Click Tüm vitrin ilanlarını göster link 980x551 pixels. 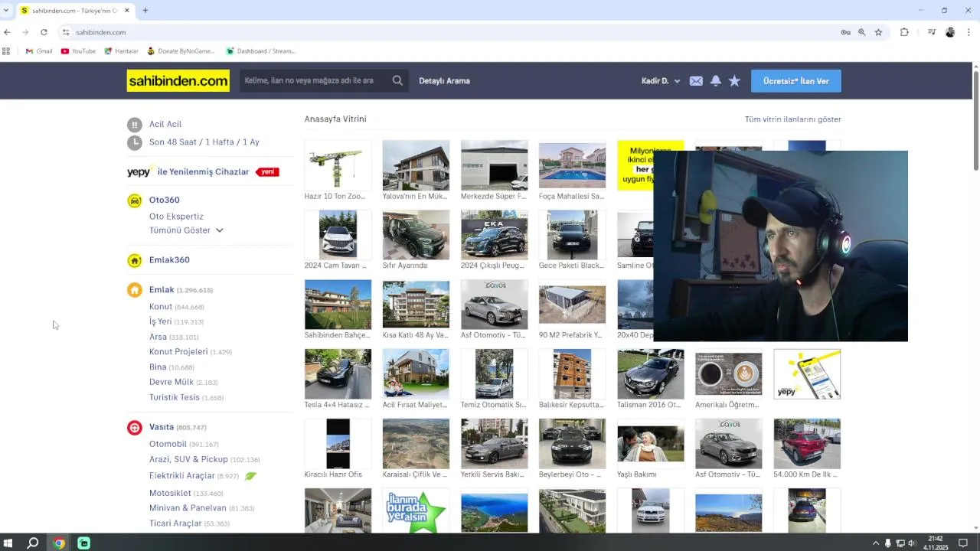(x=792, y=119)
